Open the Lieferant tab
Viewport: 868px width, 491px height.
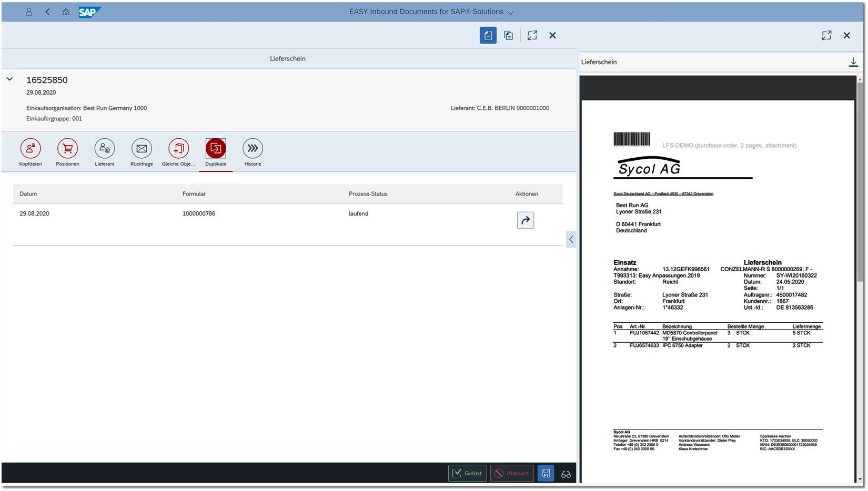pyautogui.click(x=105, y=153)
